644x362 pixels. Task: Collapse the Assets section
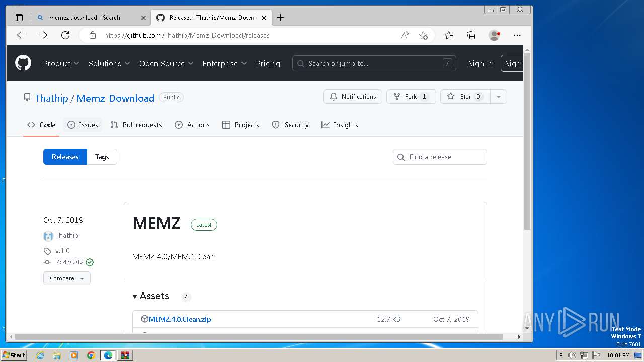click(x=150, y=296)
